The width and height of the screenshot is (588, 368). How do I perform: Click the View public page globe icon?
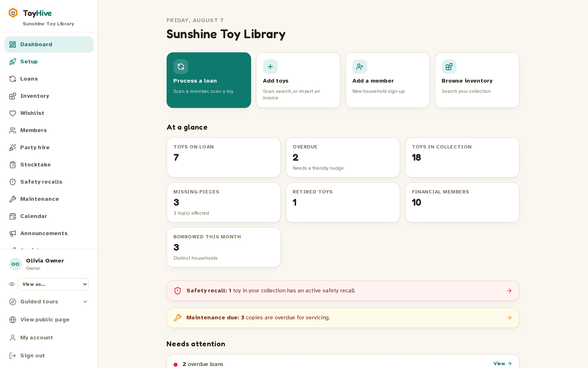click(13, 320)
